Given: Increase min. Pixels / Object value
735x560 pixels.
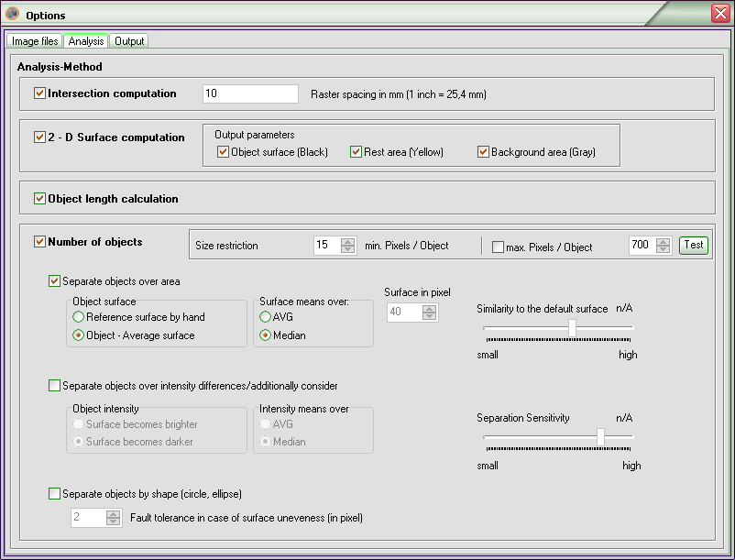Looking at the screenshot, I should [x=348, y=241].
